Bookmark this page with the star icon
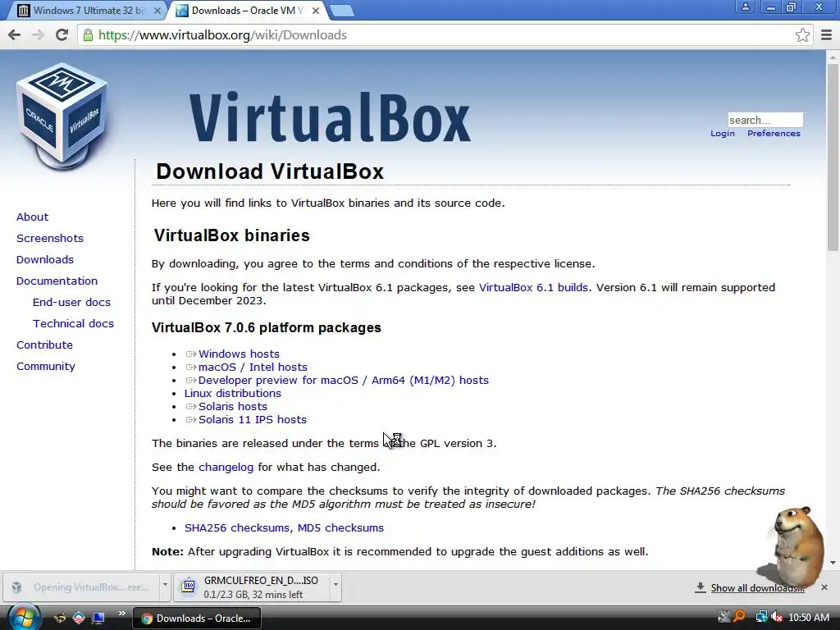Screen dimensions: 840x630 tap(802, 34)
